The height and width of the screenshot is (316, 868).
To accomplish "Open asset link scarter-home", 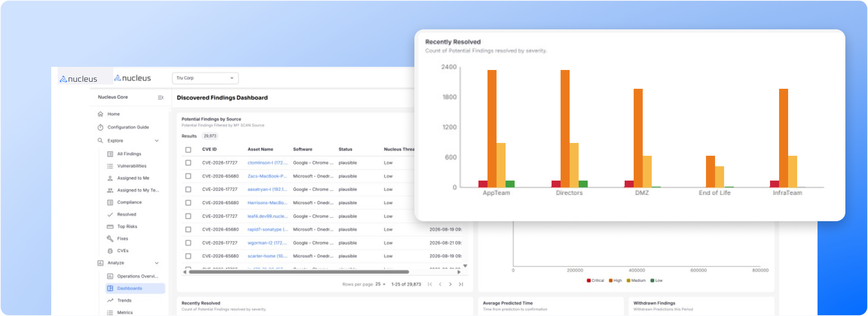I will 267,256.
